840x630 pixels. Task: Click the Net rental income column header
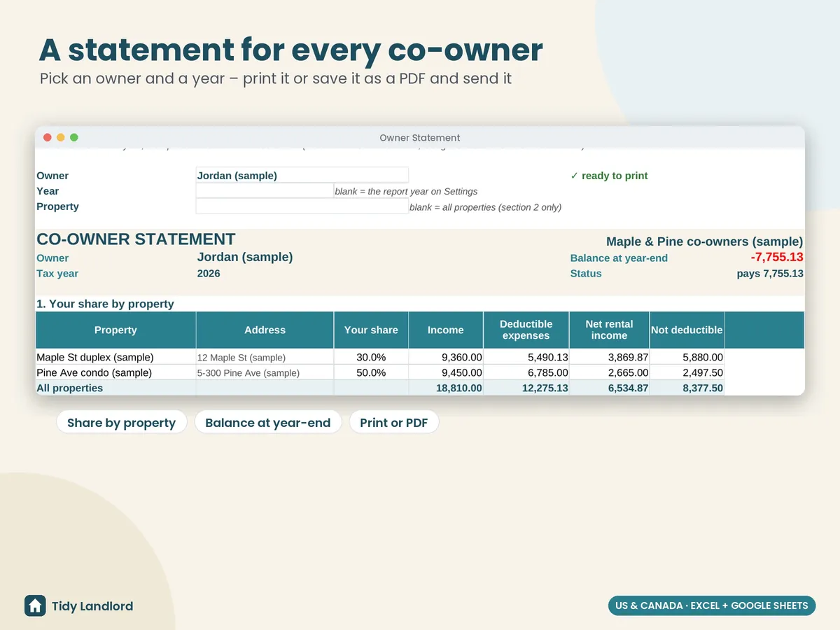coord(609,330)
